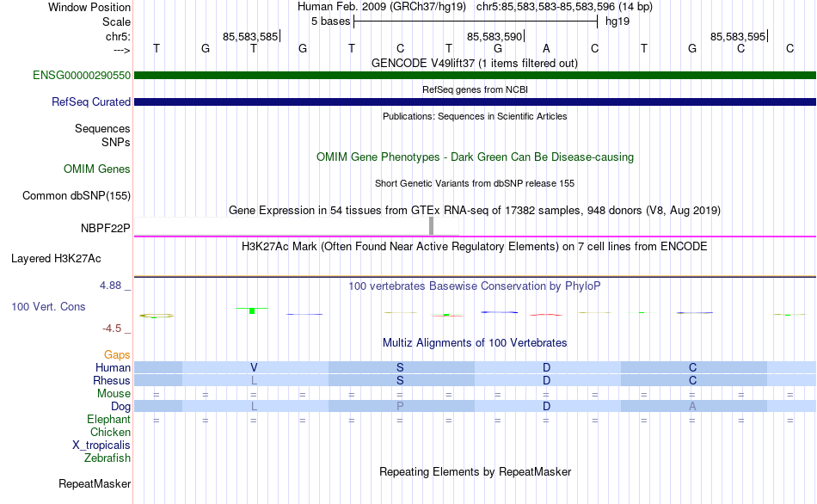Click amino acid L in Rhesus row
This screenshot has width=817, height=504.
pyautogui.click(x=254, y=380)
